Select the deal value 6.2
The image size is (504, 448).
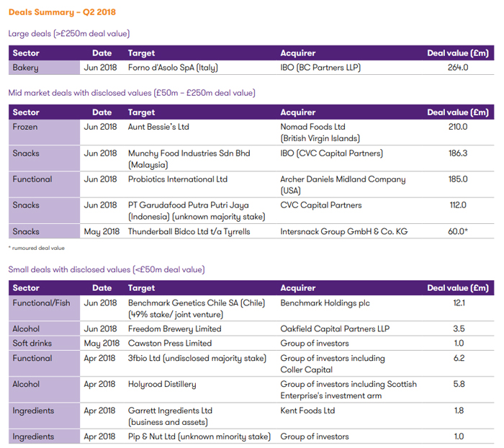tap(459, 358)
